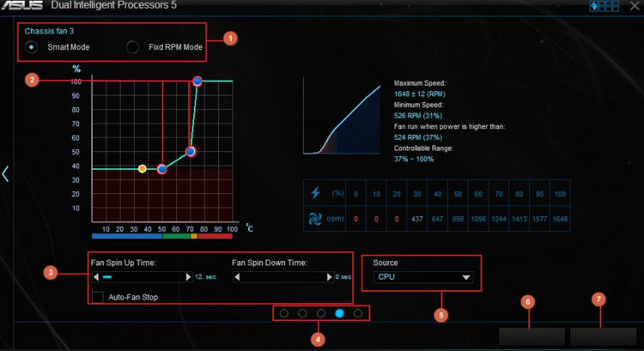This screenshot has height=351, width=644.
Task: Click the 647 rpm table cell
Action: click(437, 219)
